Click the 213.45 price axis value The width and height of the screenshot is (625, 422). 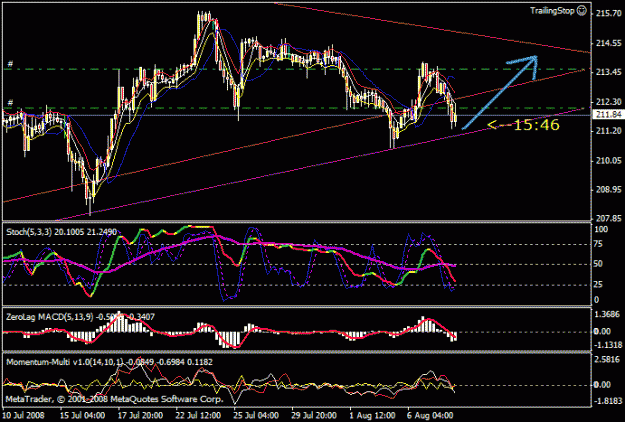608,72
